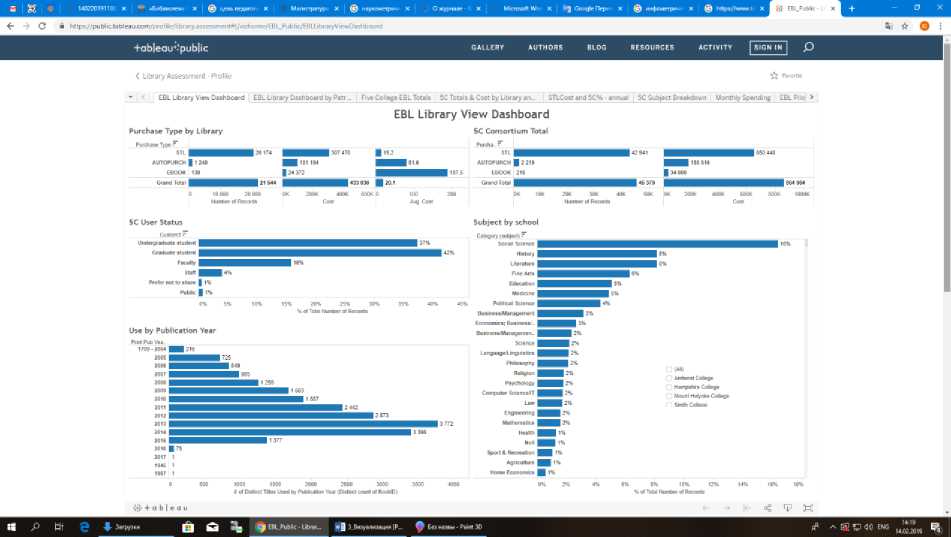The image size is (951, 537).
Task: Click the Share icon in bottom toolbar
Action: (x=768, y=508)
